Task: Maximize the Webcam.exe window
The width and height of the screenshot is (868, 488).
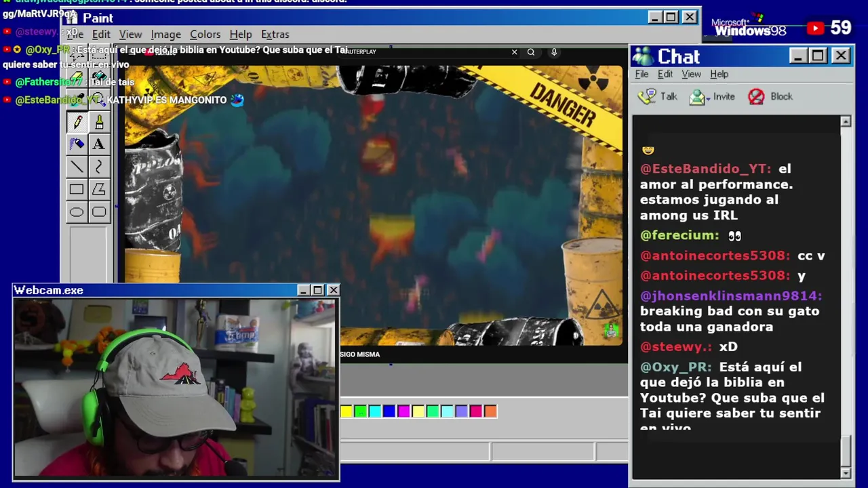Action: point(318,290)
